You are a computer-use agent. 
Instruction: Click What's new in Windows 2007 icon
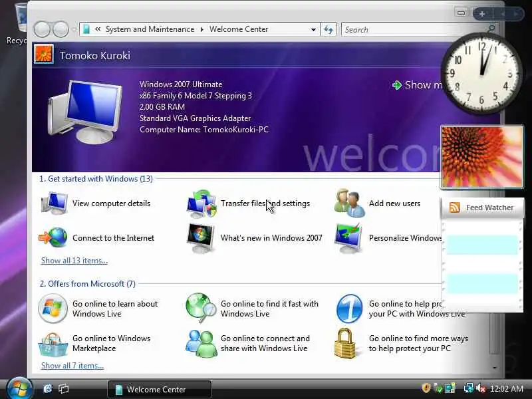click(x=201, y=238)
